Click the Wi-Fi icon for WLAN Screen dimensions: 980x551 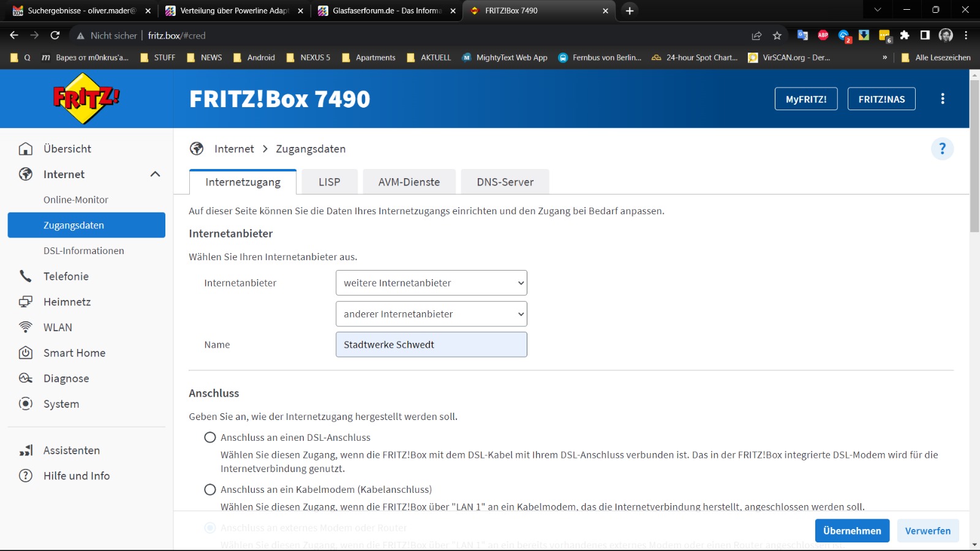[x=26, y=328]
